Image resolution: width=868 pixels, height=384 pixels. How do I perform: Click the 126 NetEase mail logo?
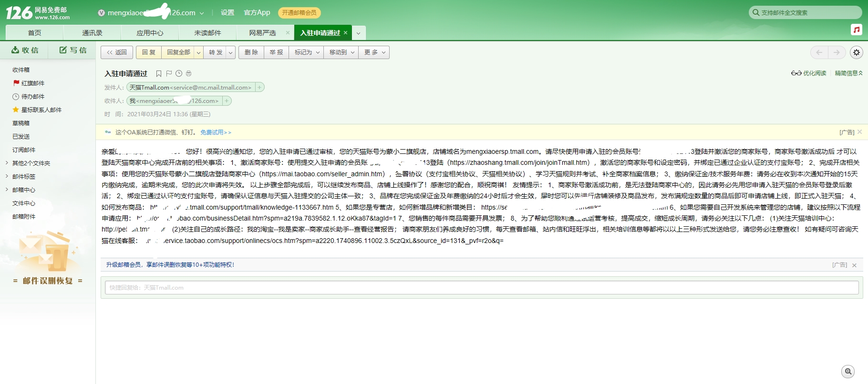point(38,12)
